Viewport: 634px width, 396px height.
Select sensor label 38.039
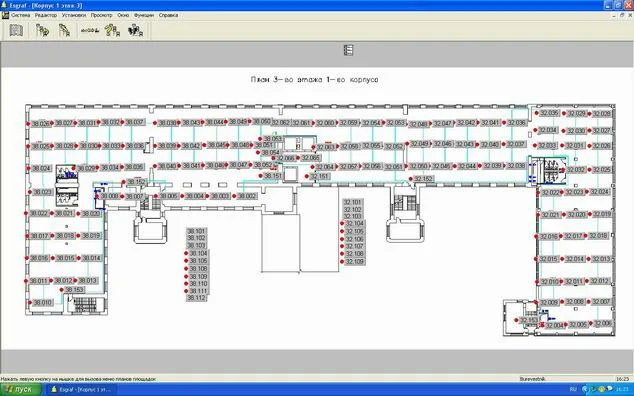point(167,146)
